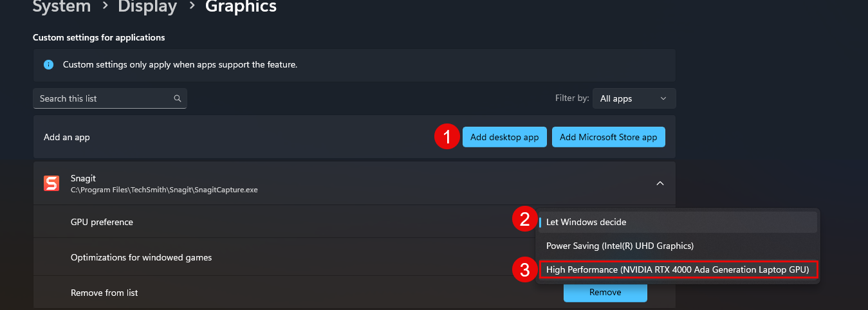
Task: Click the red number 1 annotation circle
Action: click(x=446, y=137)
